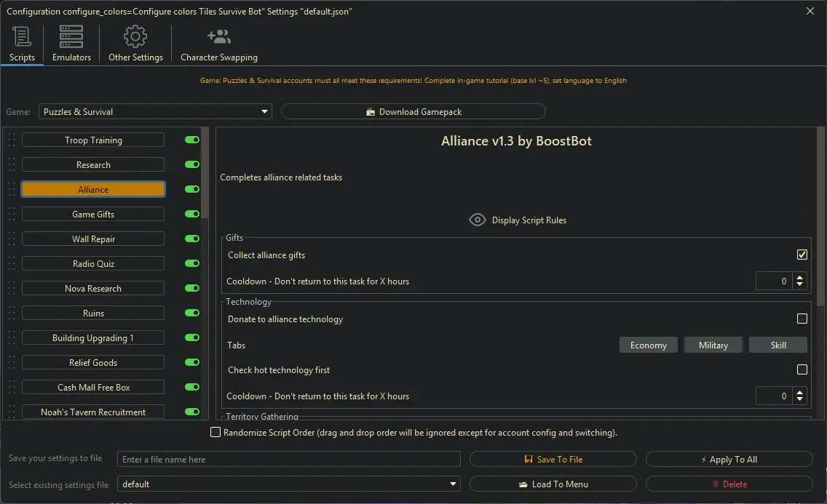Click the Display Script Rules eye icon

478,220
